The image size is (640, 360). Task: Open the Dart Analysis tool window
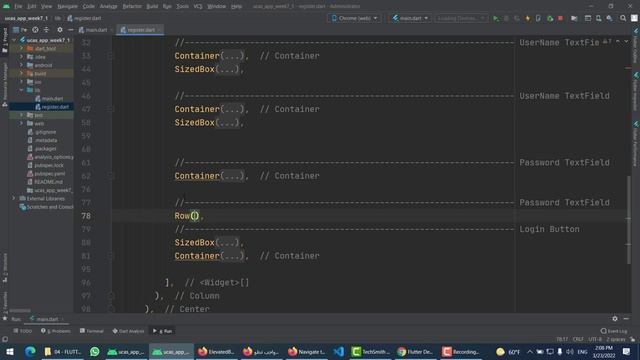pos(129,331)
